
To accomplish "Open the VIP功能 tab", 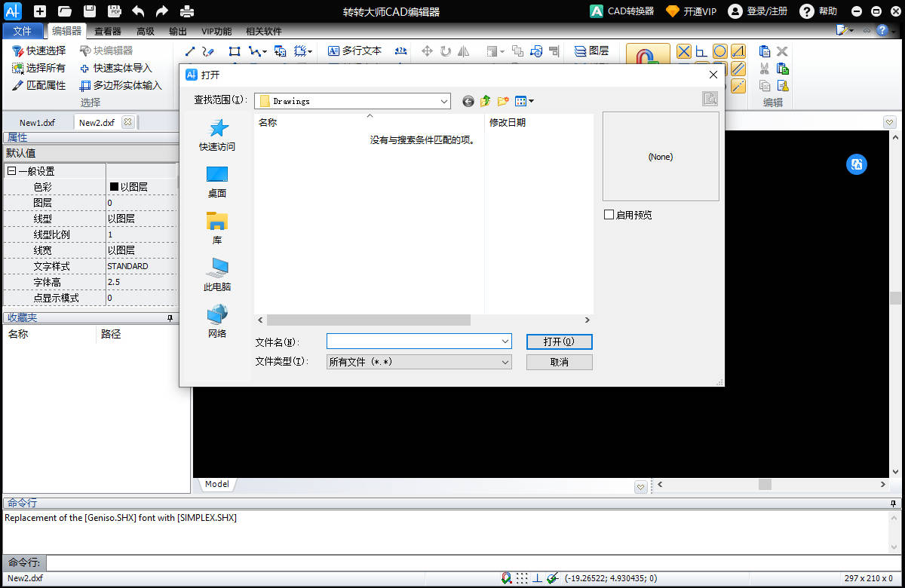I will pos(216,32).
